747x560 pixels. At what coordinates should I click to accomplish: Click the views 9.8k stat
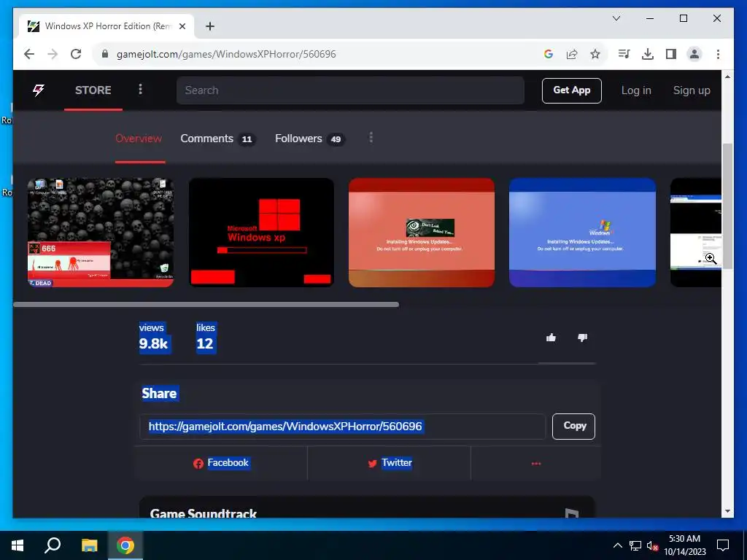153,338
